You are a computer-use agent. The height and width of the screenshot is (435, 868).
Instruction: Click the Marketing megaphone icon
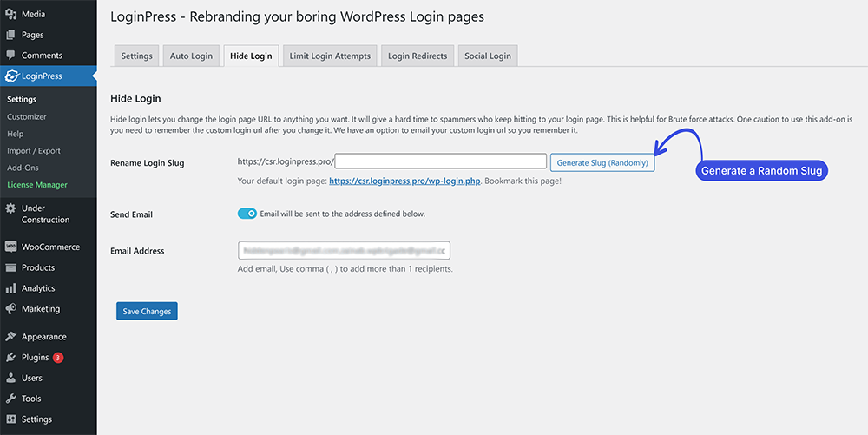tap(10, 309)
